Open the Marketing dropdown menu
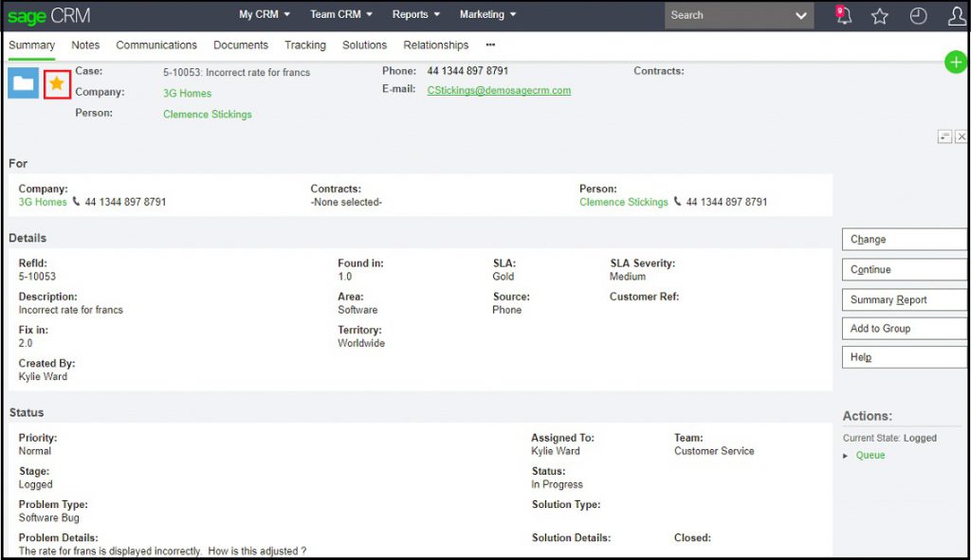 point(487,14)
